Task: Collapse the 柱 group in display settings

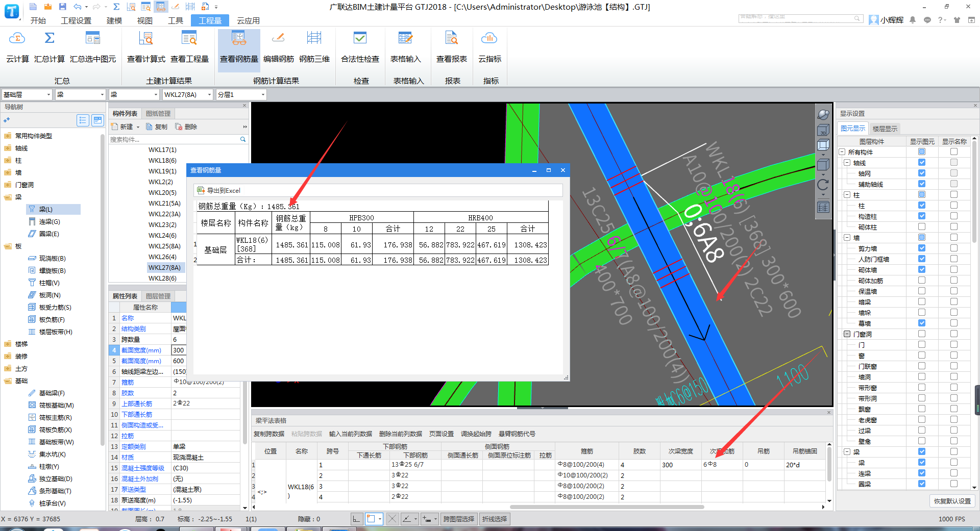Action: (847, 195)
